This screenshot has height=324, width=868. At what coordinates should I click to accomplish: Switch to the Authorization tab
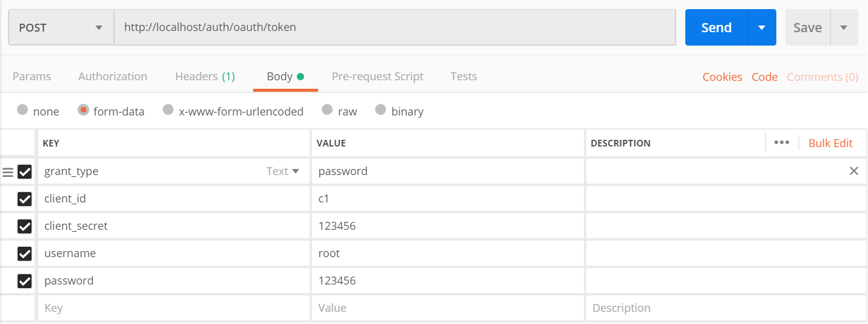click(x=113, y=77)
